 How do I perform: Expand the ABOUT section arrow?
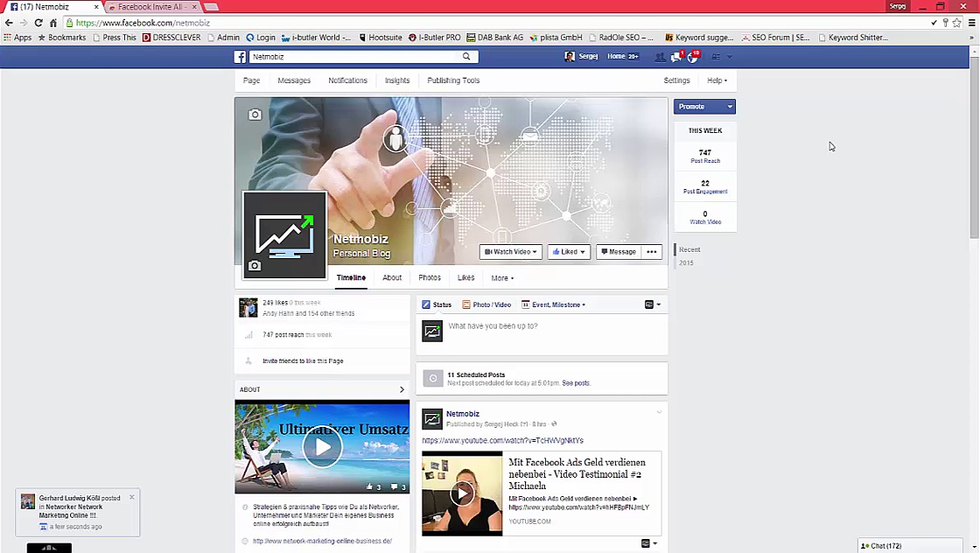click(x=402, y=389)
